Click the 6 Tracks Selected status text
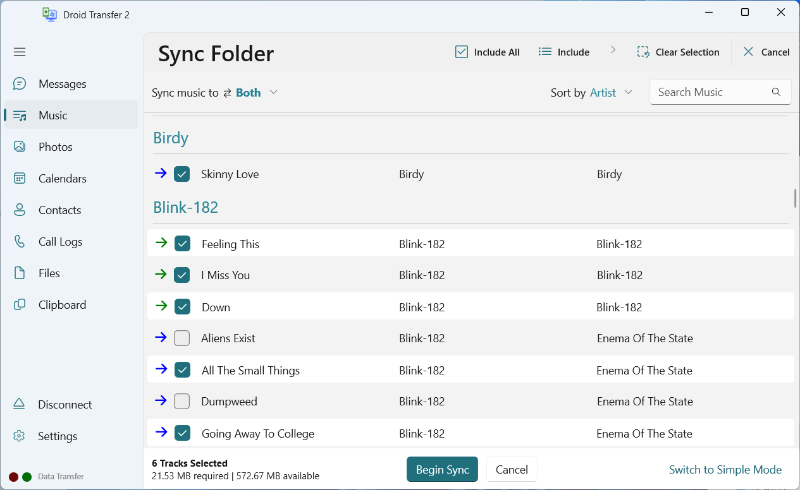 [x=189, y=463]
